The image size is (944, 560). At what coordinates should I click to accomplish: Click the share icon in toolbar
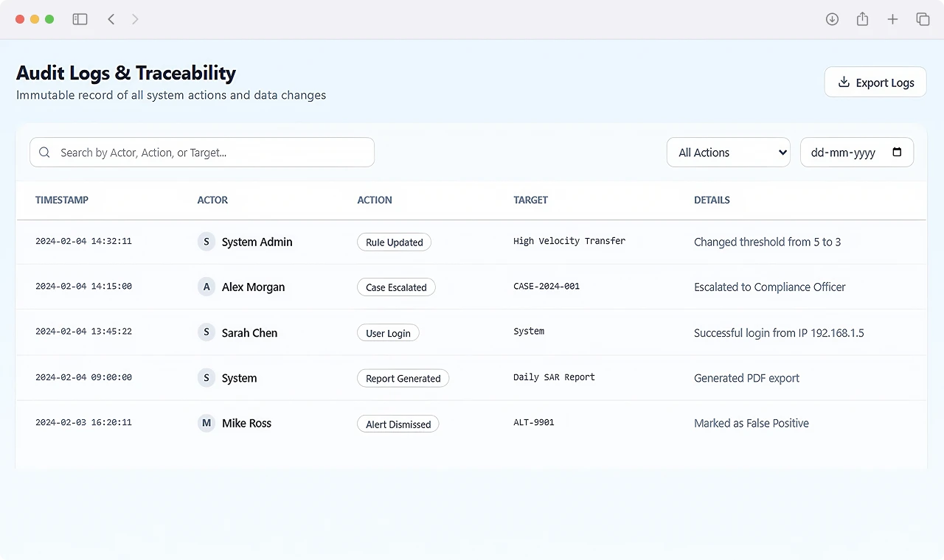(x=862, y=19)
